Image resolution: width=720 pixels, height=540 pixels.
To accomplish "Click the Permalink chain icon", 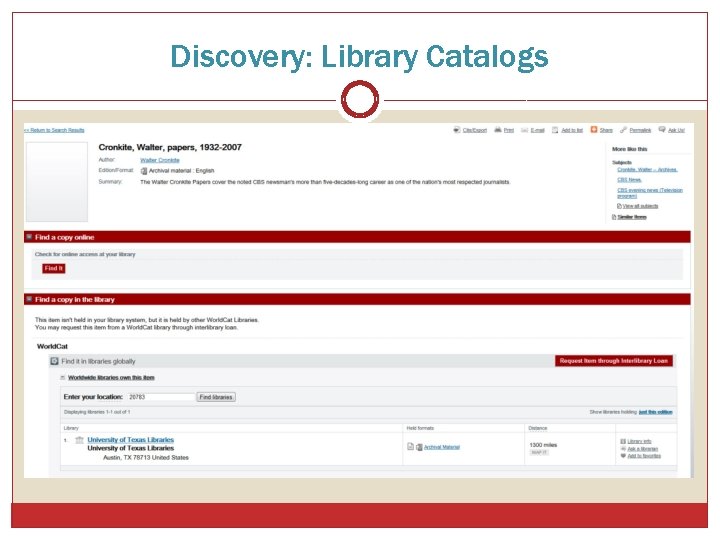I will [623, 130].
